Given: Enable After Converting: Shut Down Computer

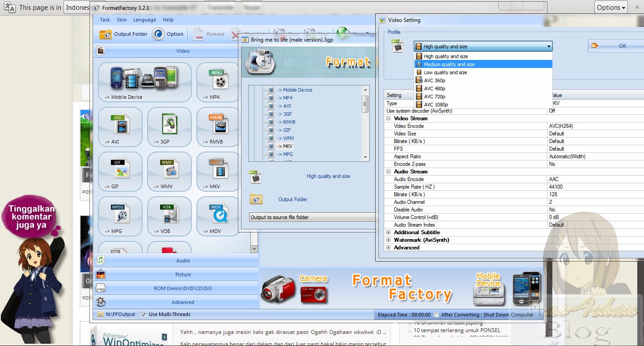Looking at the screenshot, I should [x=436, y=315].
